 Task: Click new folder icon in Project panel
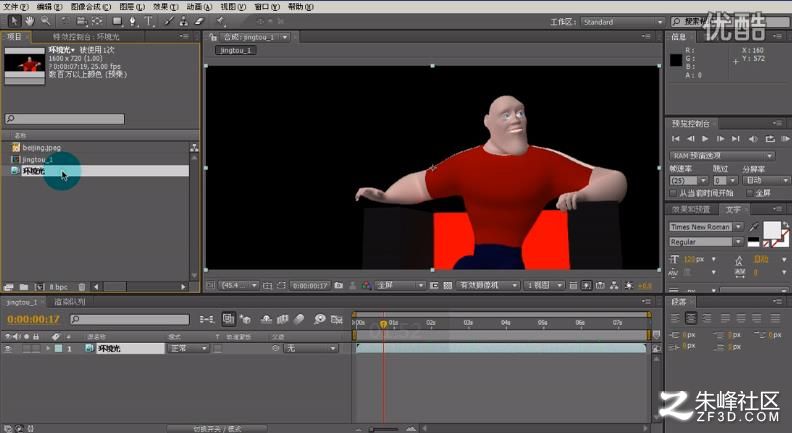coord(24,287)
